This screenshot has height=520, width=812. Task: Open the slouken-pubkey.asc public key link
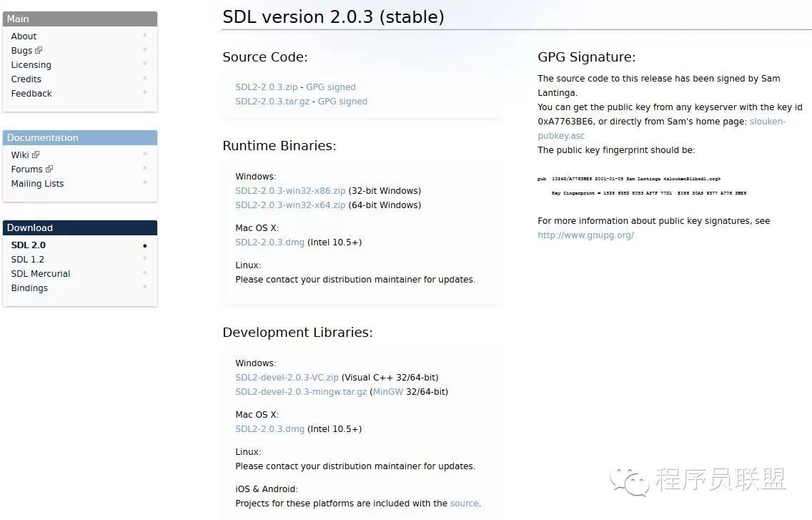pyautogui.click(x=661, y=129)
